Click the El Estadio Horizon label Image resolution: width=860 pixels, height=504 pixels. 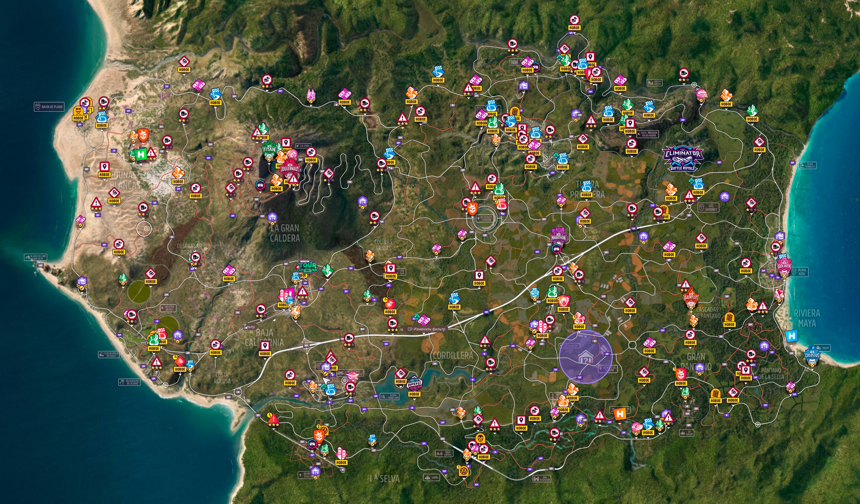pos(485,218)
